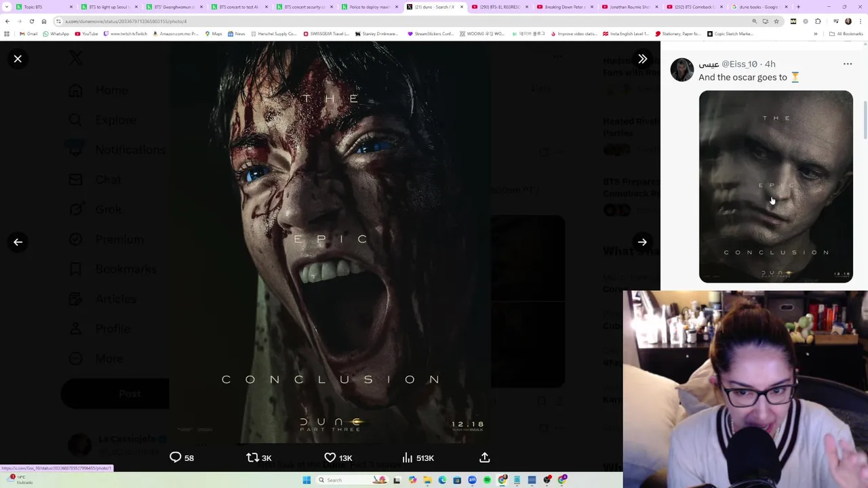The height and width of the screenshot is (488, 868).
Task: Close the photo viewer with X icon
Action: (18, 59)
